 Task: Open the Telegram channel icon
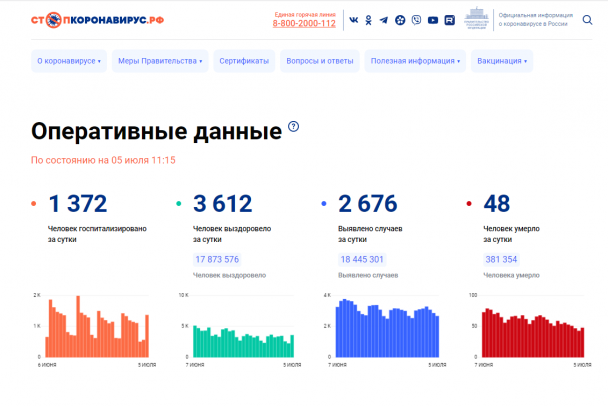[383, 20]
